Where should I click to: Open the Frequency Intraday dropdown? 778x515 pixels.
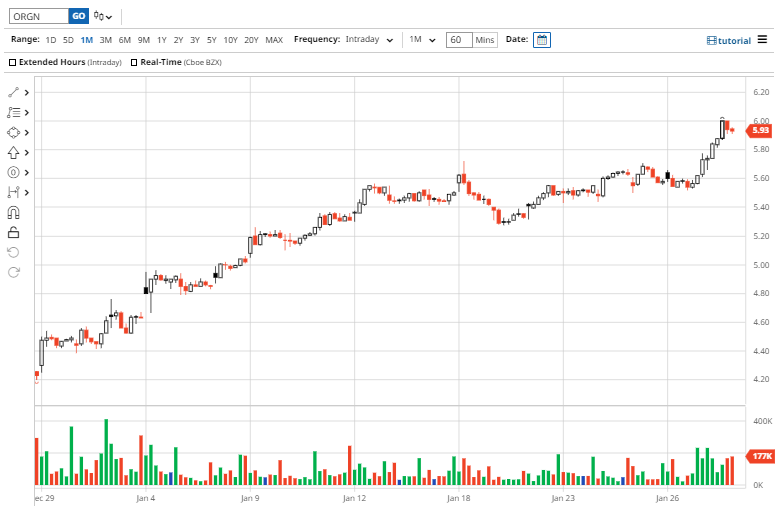pos(369,40)
